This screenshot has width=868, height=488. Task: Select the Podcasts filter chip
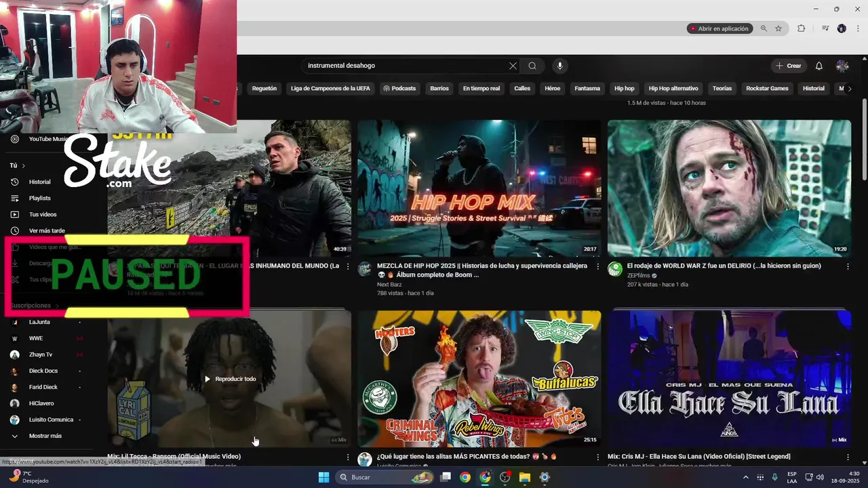(x=399, y=88)
